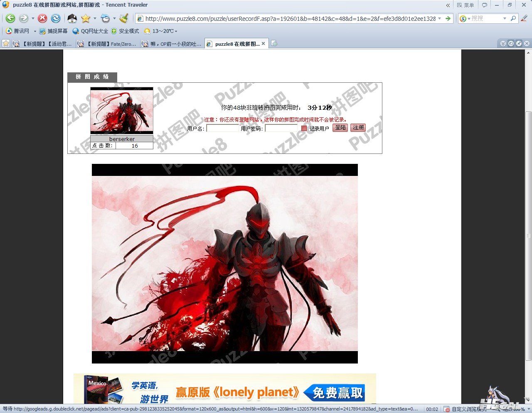The image size is (532, 413).
Task: Click the red 注意 login warning text
Action: pyautogui.click(x=275, y=119)
